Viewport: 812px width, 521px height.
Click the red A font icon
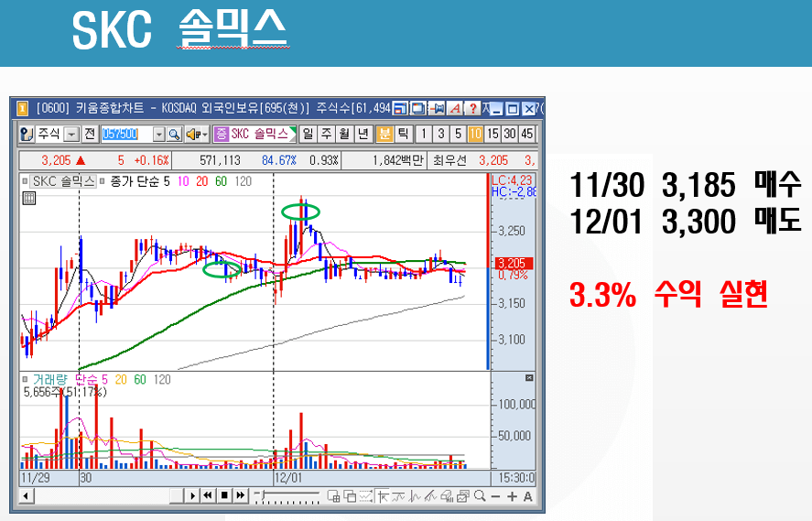[x=455, y=108]
